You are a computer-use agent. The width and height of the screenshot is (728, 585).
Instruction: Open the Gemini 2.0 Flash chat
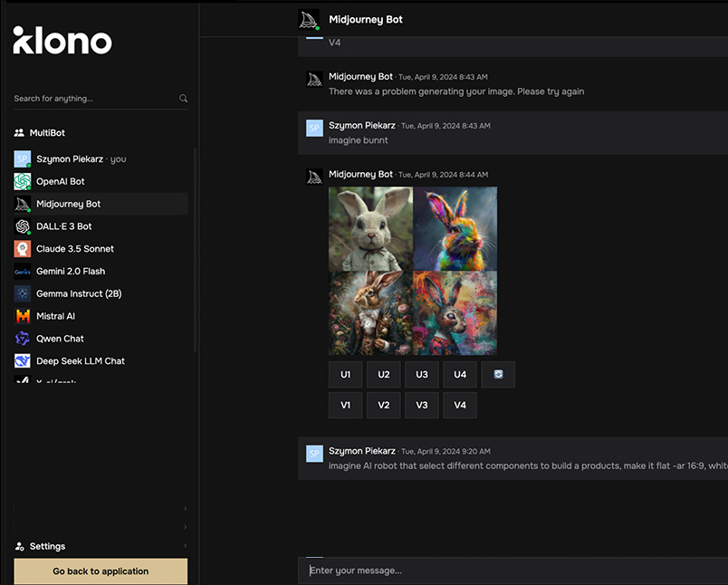[x=101, y=271]
